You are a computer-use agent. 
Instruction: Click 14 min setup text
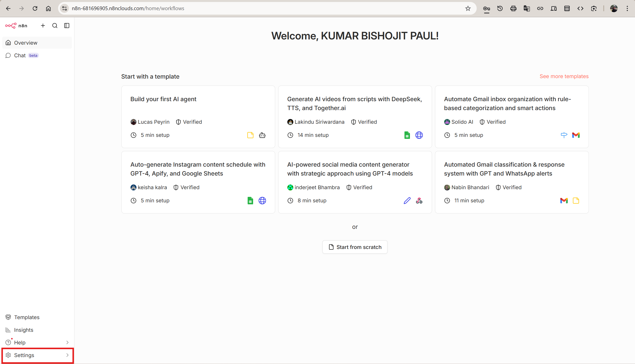click(313, 135)
